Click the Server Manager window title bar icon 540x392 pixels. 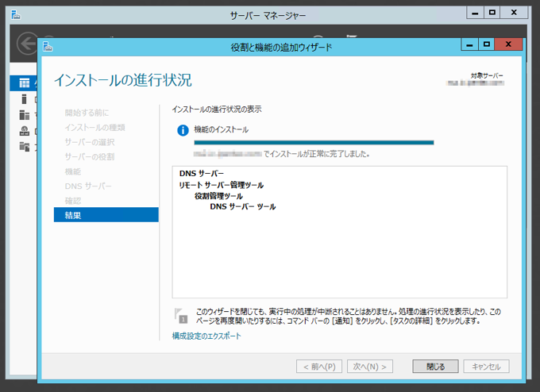click(x=16, y=15)
